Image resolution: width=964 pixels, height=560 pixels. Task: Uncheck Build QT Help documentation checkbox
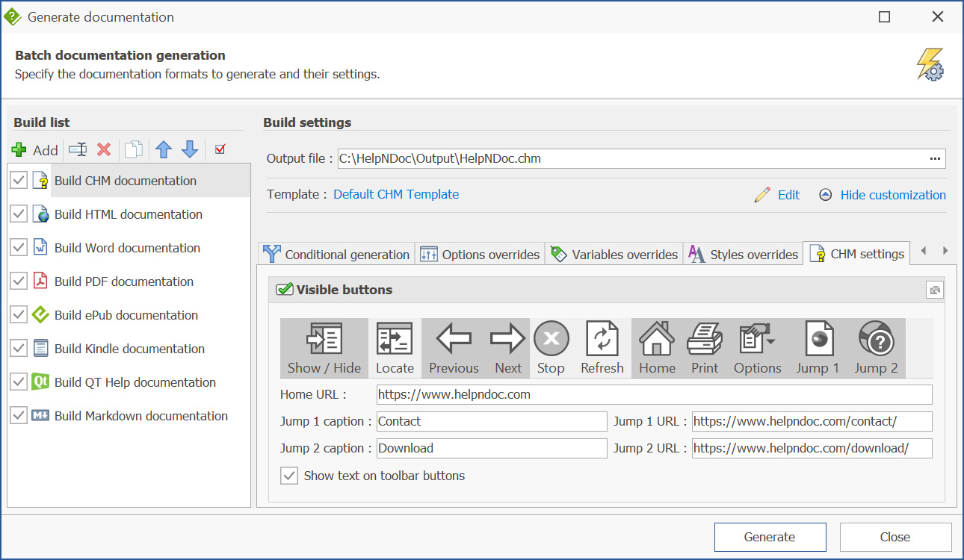point(19,382)
